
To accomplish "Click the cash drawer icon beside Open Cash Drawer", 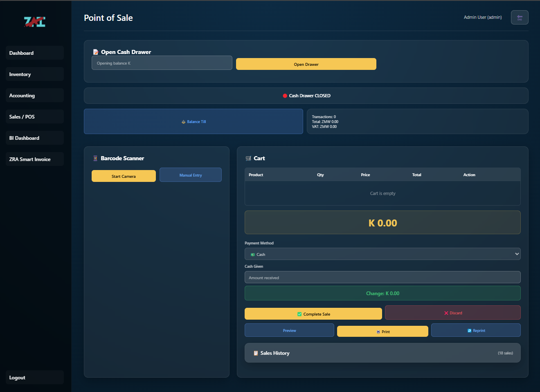I will 96,52.
